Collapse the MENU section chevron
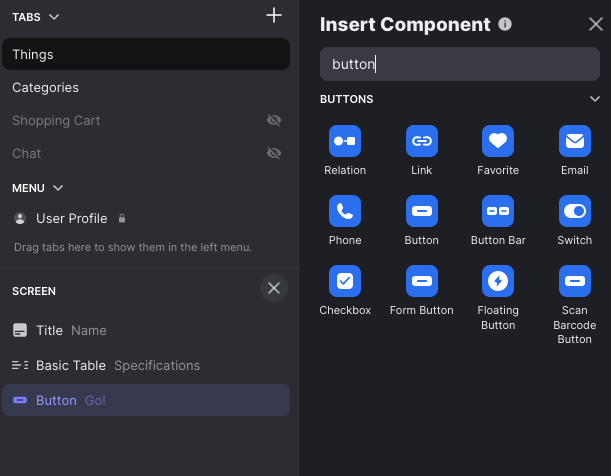The image size is (611, 476). (x=58, y=188)
